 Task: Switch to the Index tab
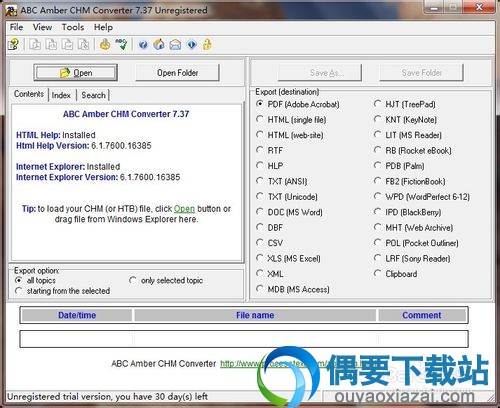[61, 95]
